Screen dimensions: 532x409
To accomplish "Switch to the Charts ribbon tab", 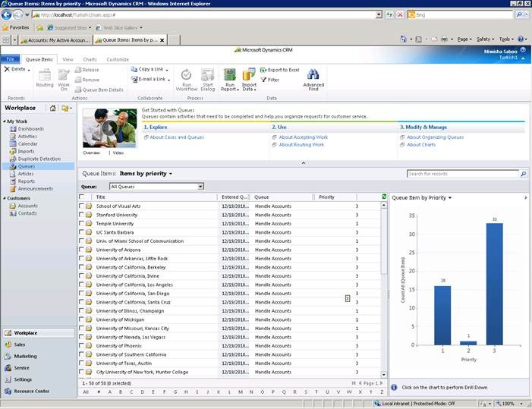I will click(x=90, y=58).
